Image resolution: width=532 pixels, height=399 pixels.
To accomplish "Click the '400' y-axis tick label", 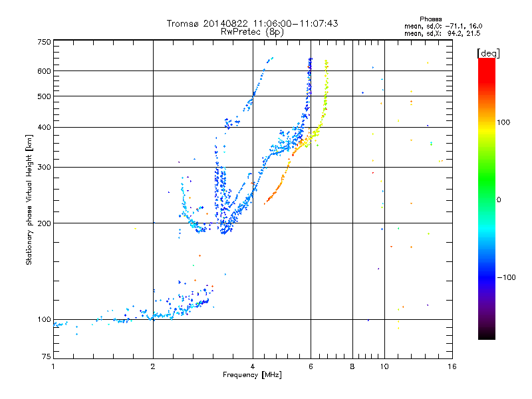I will tap(44, 128).
